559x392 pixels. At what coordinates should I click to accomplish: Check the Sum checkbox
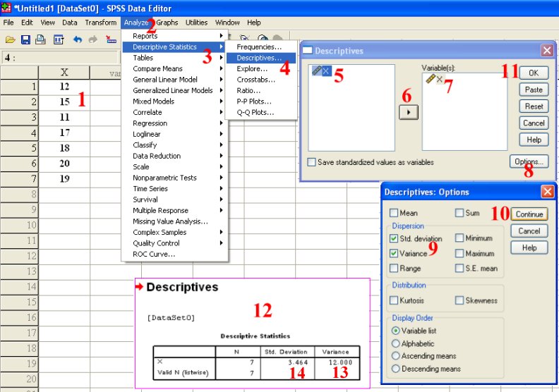coord(459,213)
